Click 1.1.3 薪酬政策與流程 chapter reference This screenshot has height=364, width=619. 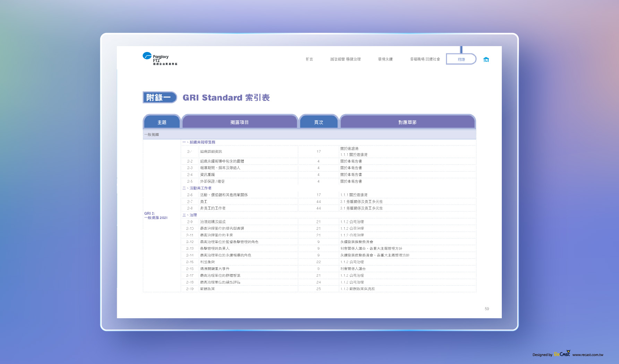(358, 289)
